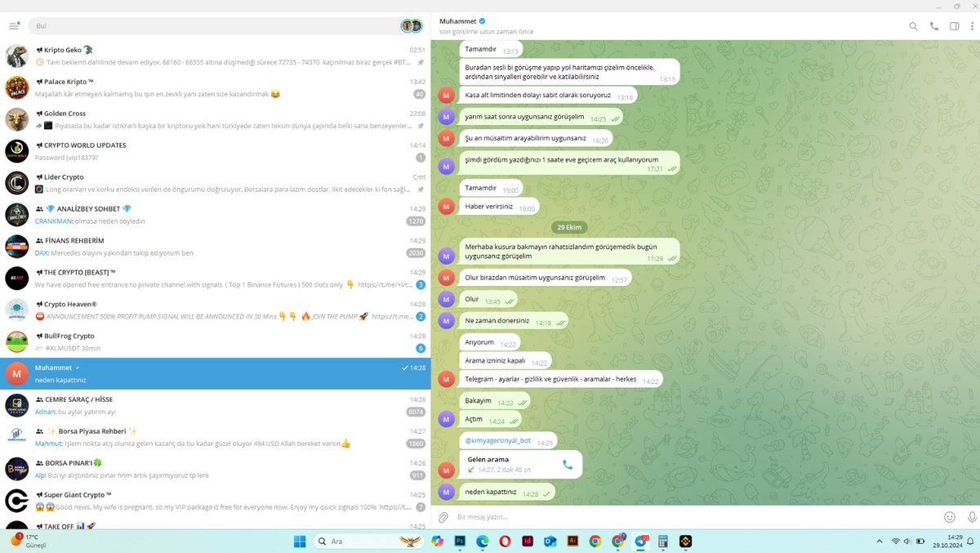Start a voice call with Muhammet
Image resolution: width=980 pixels, height=553 pixels.
933,26
